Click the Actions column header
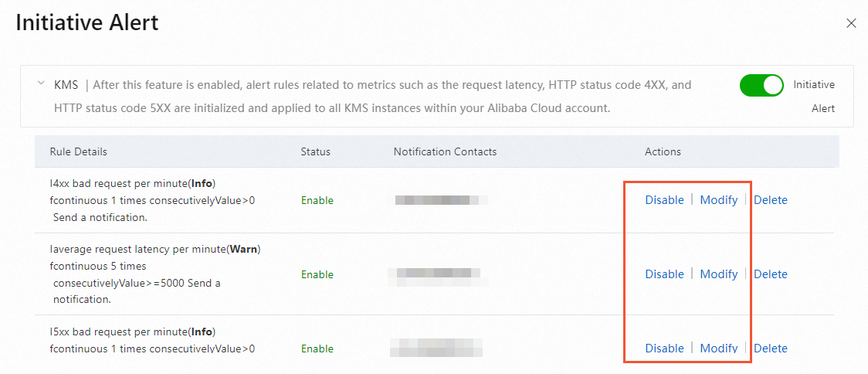The height and width of the screenshot is (374, 868). (x=663, y=151)
